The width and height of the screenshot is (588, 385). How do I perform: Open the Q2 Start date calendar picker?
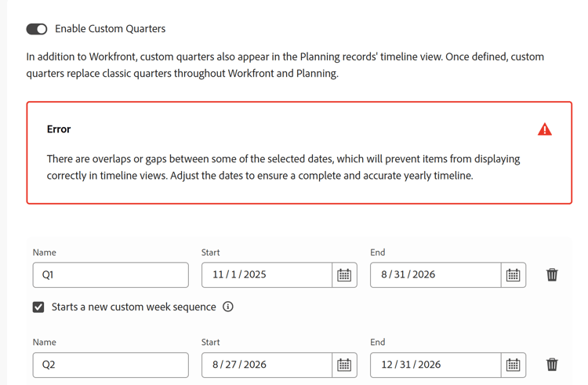click(x=344, y=365)
